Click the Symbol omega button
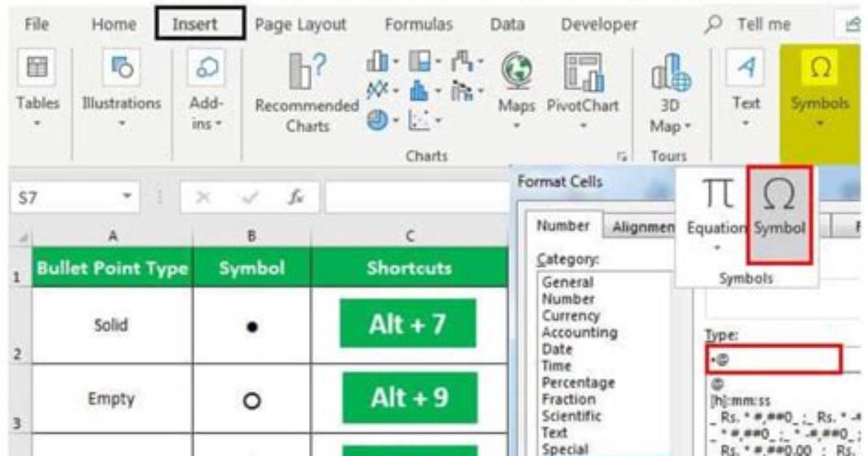The height and width of the screenshot is (456, 868). click(779, 214)
